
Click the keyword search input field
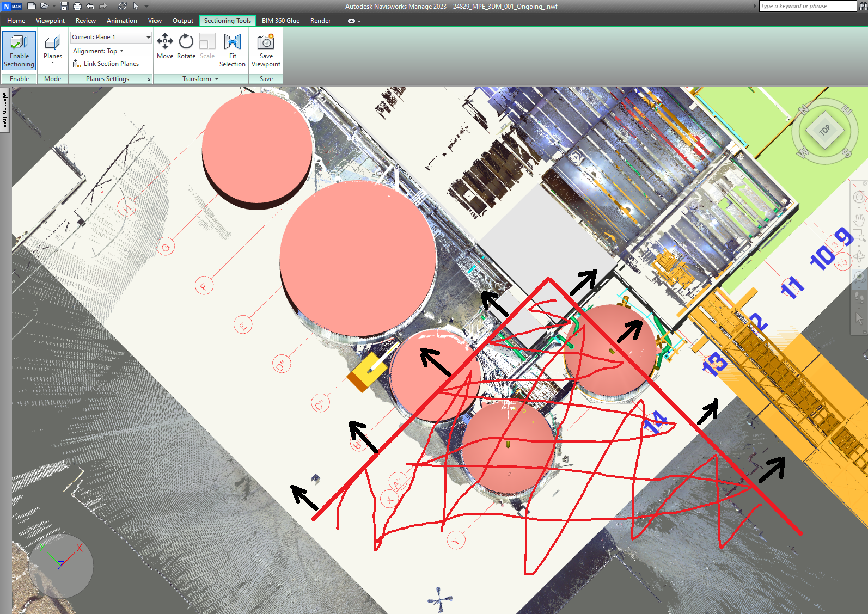[808, 6]
